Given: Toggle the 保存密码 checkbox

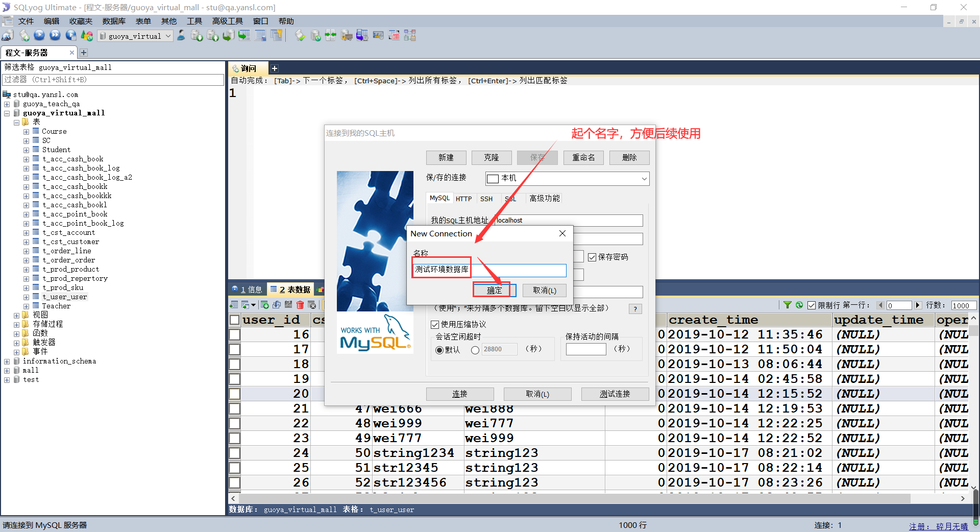Looking at the screenshot, I should pos(592,257).
